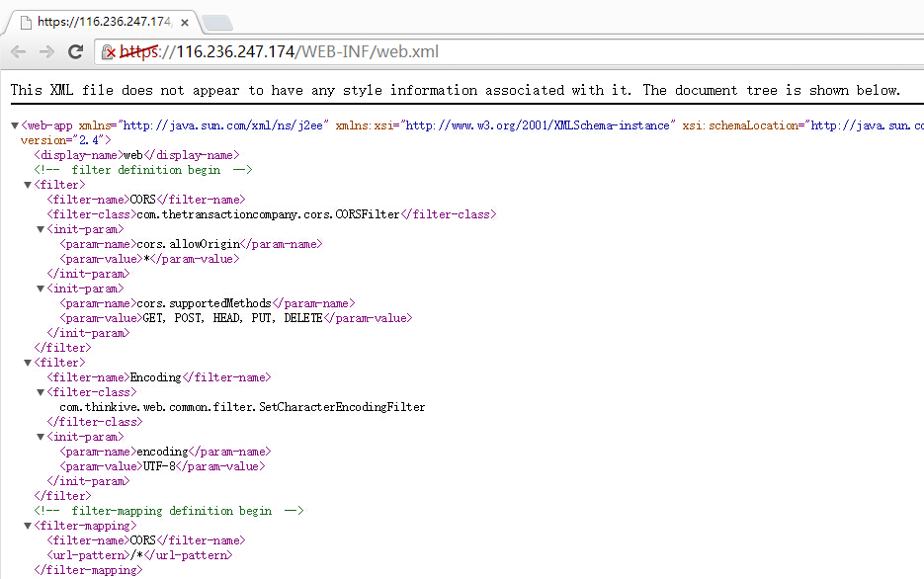
Task: Collapse the CORS filter-mapping element
Action: 28,526
